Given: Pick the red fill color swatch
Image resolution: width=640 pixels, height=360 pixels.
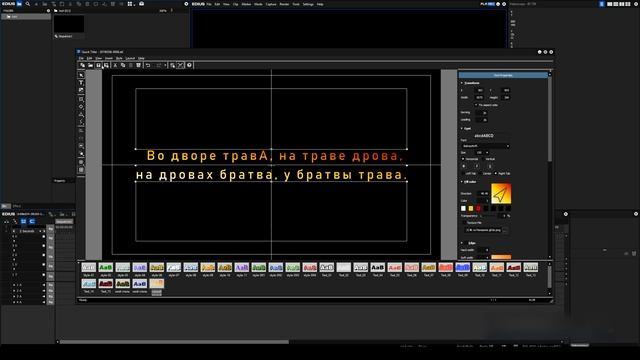Looking at the screenshot, I should click(478, 209).
